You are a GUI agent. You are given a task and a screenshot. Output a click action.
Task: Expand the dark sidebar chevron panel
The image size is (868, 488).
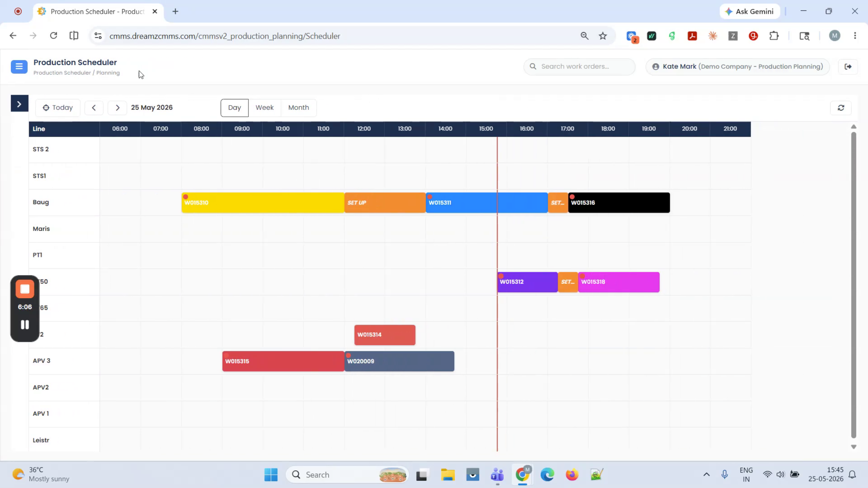[19, 104]
